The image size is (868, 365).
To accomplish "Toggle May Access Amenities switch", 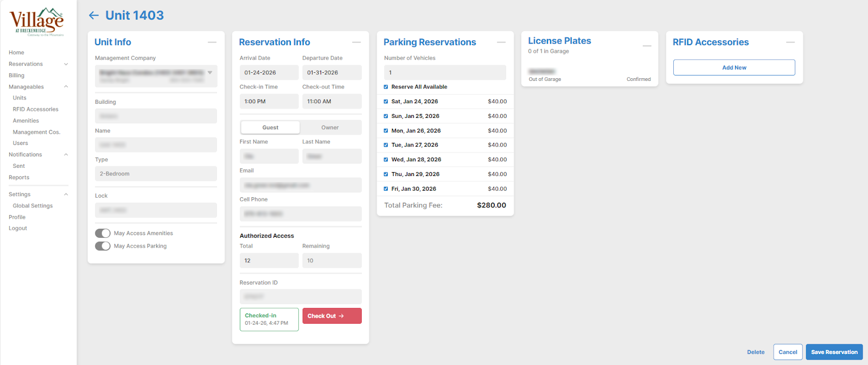I will pos(103,234).
